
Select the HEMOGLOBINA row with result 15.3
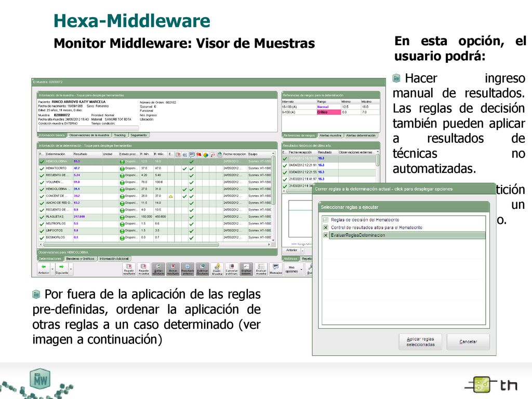pyautogui.click(x=155, y=162)
